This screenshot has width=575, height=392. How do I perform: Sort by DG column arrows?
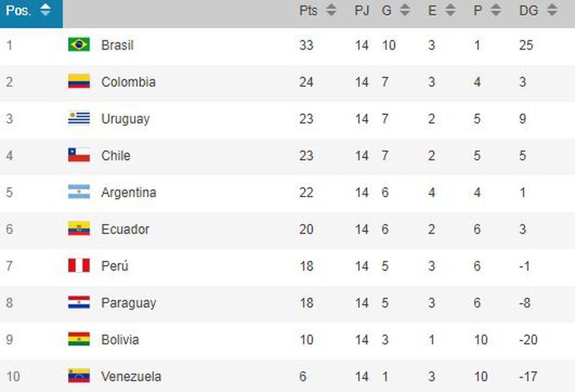pyautogui.click(x=552, y=11)
